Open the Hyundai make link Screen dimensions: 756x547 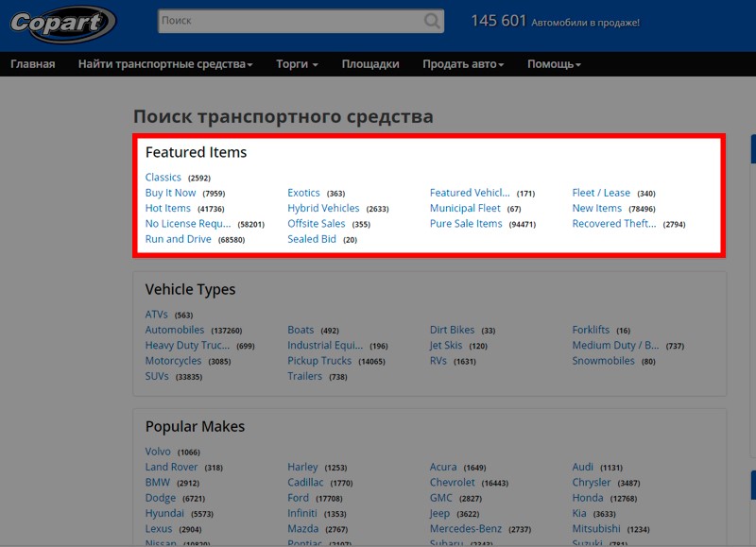(x=164, y=514)
